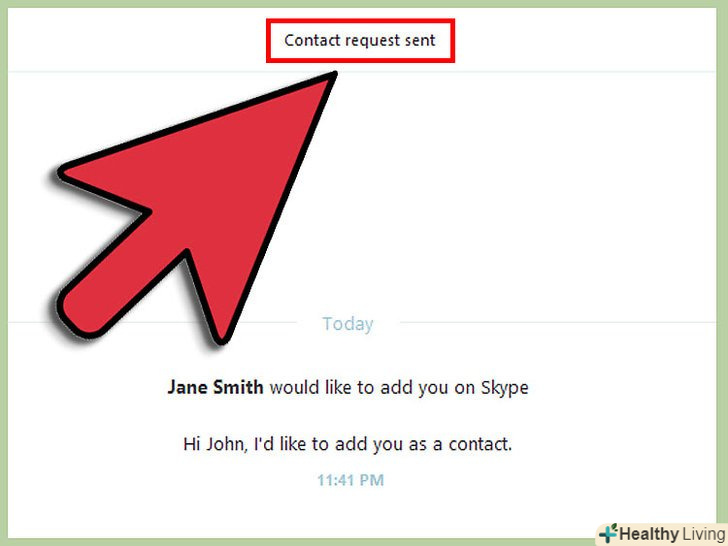728x546 pixels.
Task: Open Jane Smith's bold name link
Action: 215,387
